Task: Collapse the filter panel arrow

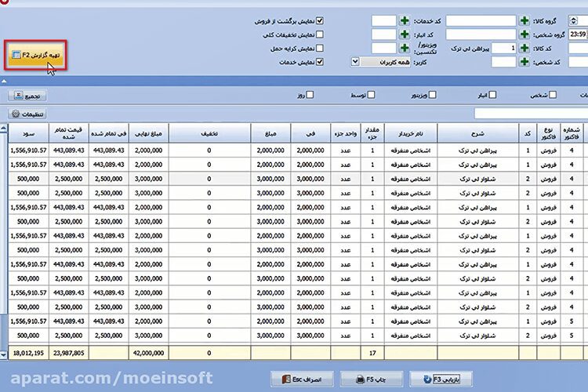Action: (x=4, y=81)
